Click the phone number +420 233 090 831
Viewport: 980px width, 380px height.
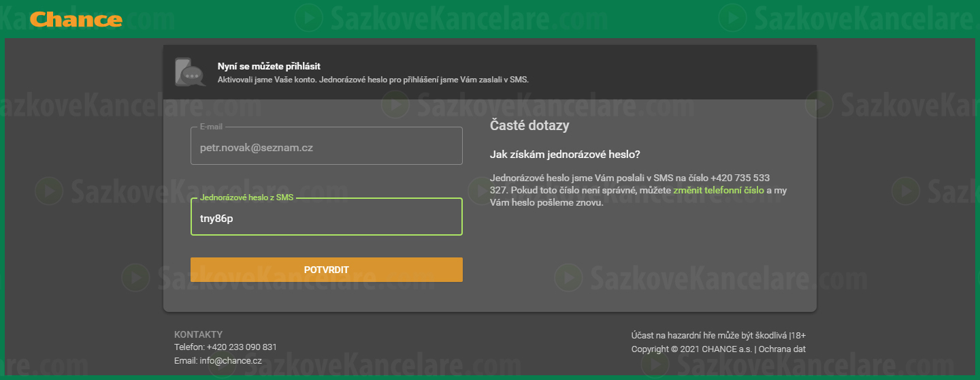(242, 347)
